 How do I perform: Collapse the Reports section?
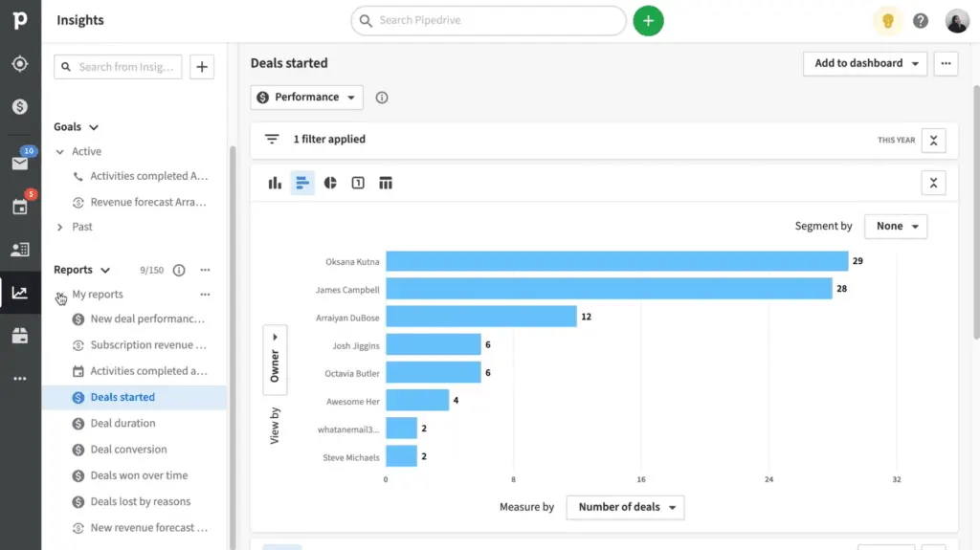(x=105, y=270)
